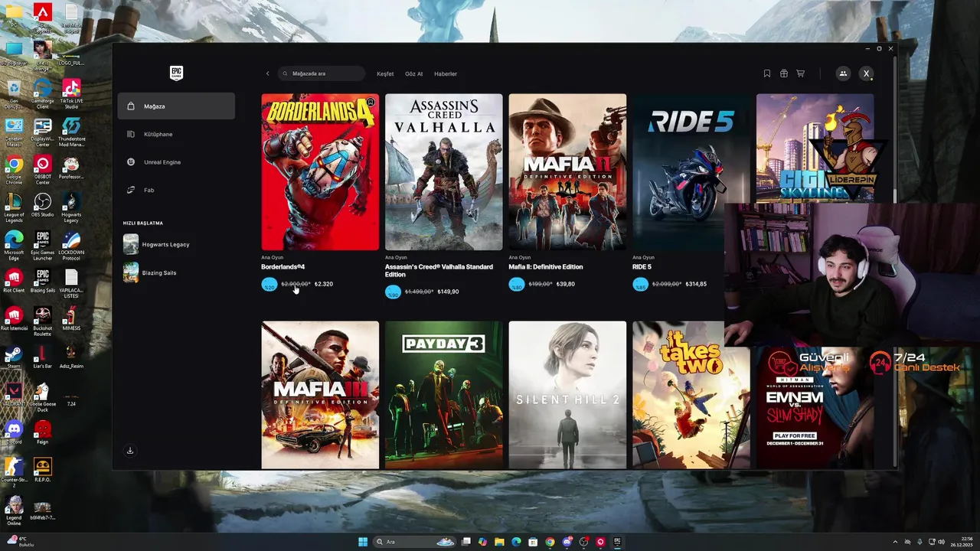The width and height of the screenshot is (980, 551).
Task: Open the RIDE 5 cover art
Action: (x=691, y=172)
